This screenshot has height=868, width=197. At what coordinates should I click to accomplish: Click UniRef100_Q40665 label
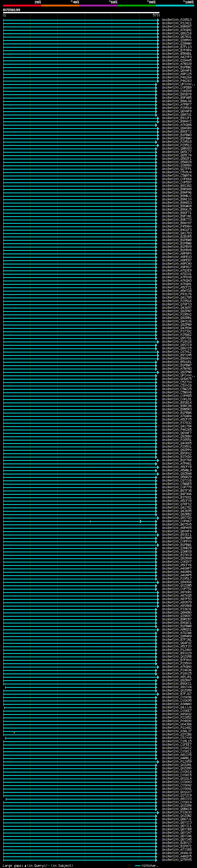176,443
